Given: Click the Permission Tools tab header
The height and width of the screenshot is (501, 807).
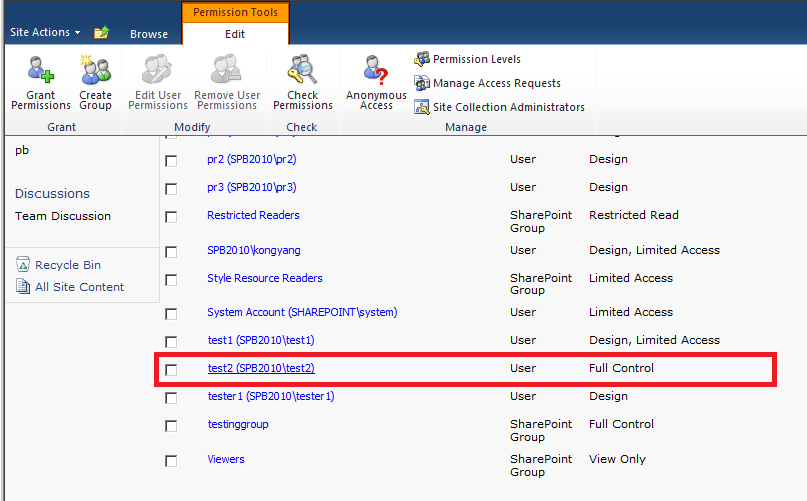Looking at the screenshot, I should click(x=235, y=12).
